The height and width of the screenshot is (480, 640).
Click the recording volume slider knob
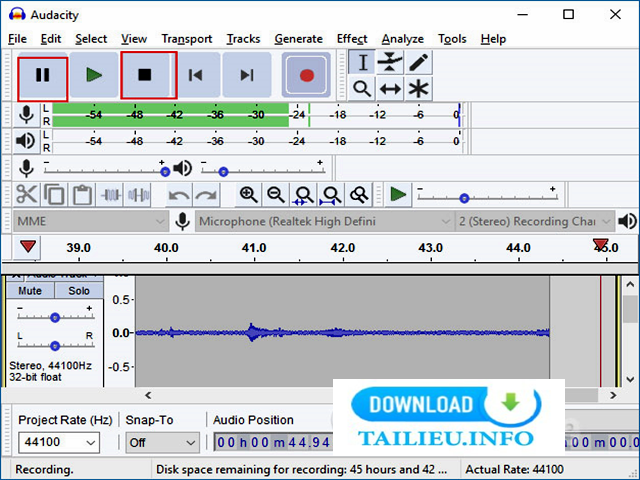[165, 172]
